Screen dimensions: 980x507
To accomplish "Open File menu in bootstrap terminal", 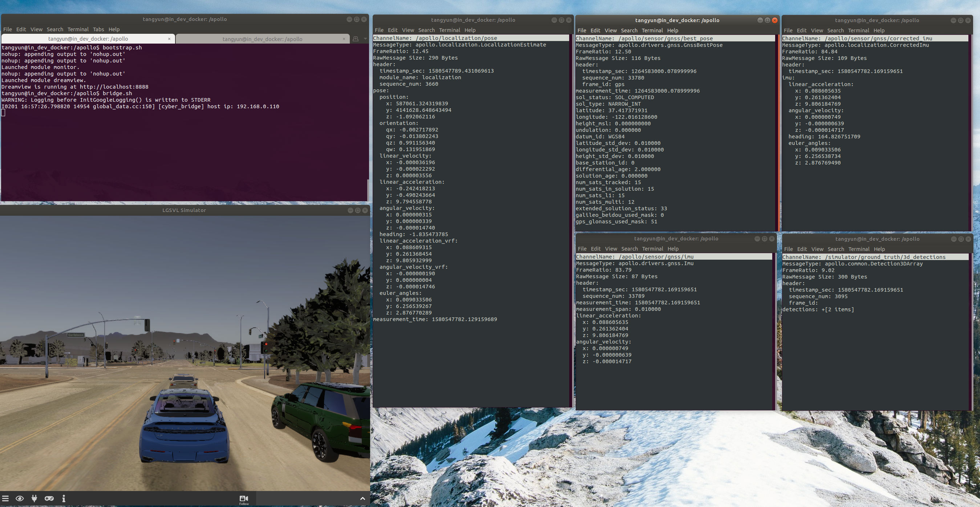I will [8, 29].
